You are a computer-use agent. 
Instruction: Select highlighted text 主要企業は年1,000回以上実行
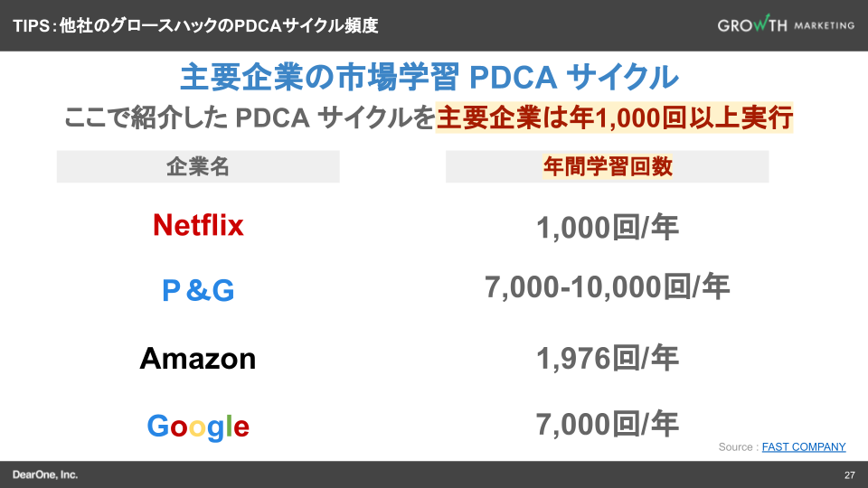(615, 117)
